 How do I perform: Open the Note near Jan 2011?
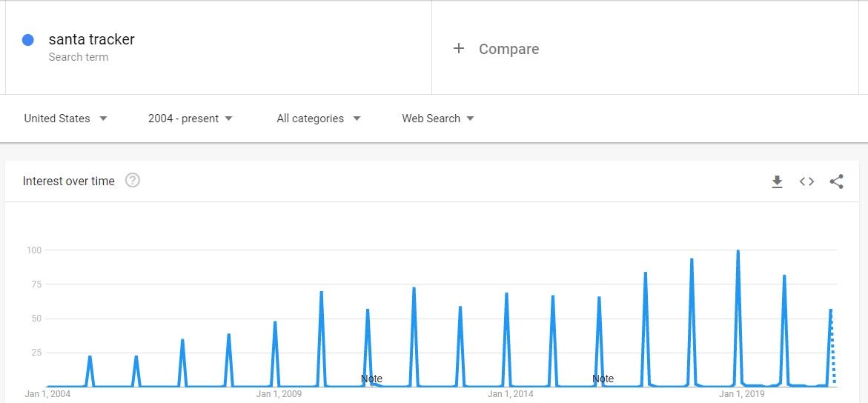[x=371, y=379]
